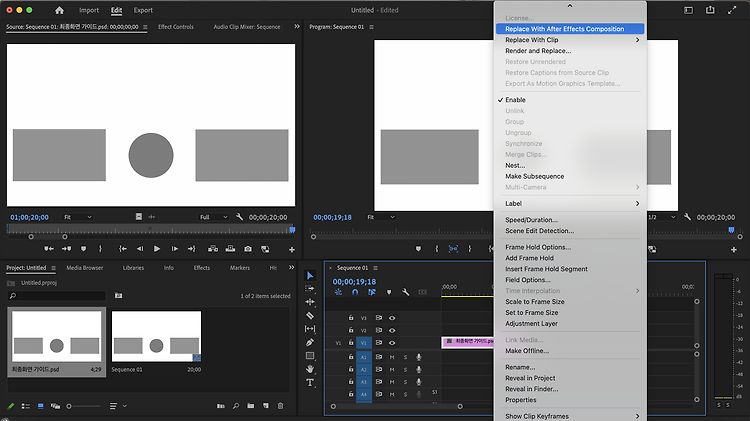
Task: Select the Rectangle tool
Action: 310,355
